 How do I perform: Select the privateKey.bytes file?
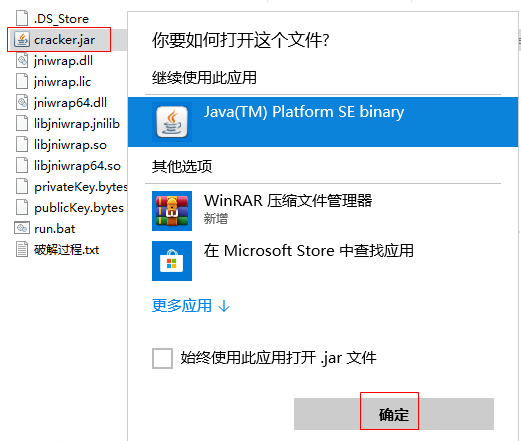pos(71,187)
